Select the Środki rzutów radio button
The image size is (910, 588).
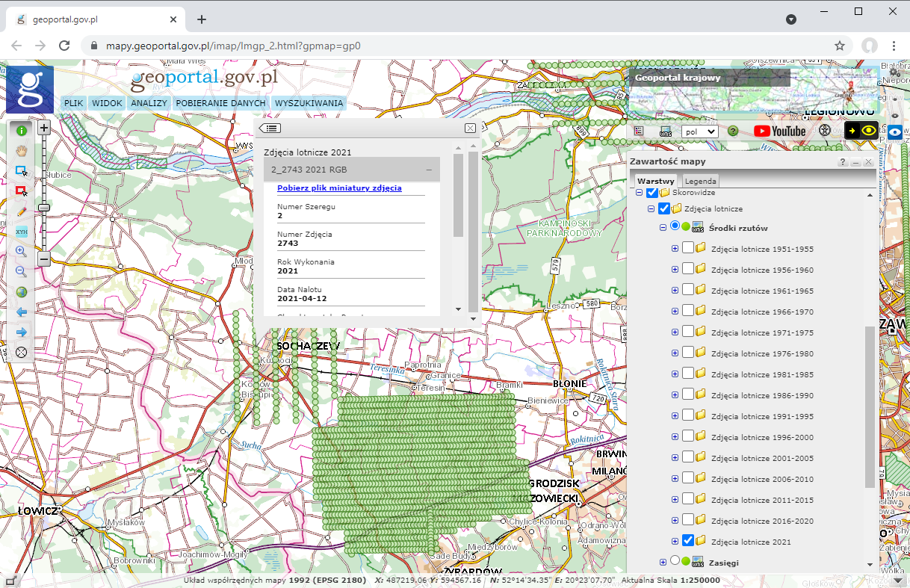point(675,226)
